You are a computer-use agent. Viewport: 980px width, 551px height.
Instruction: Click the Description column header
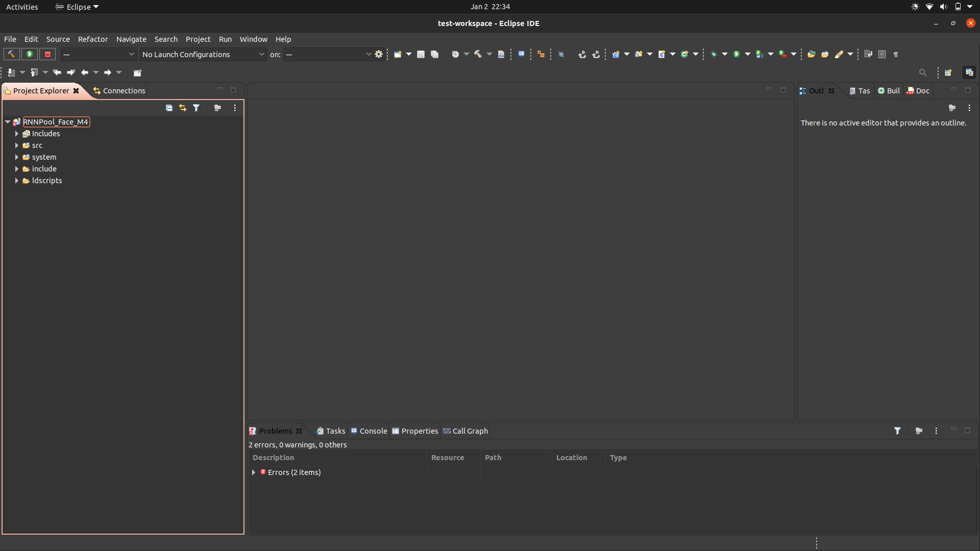click(x=273, y=458)
